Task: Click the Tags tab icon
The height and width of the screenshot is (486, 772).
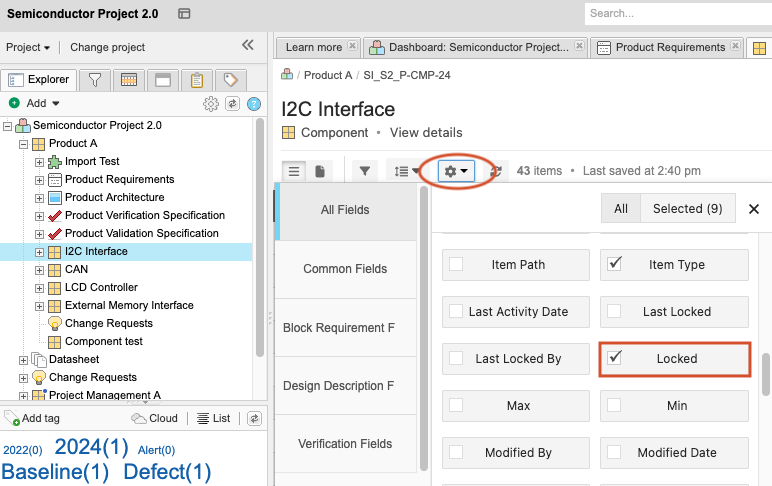Action: tap(230, 80)
